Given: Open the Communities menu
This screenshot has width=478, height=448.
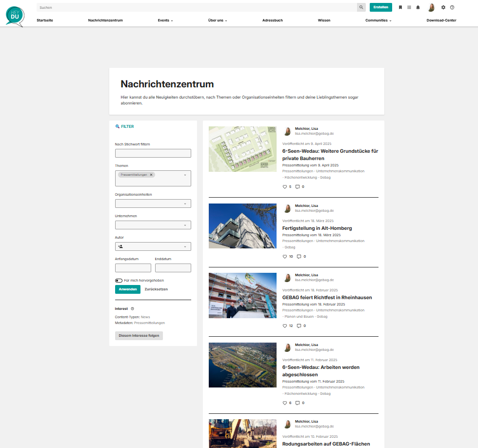Looking at the screenshot, I should click(x=378, y=20).
